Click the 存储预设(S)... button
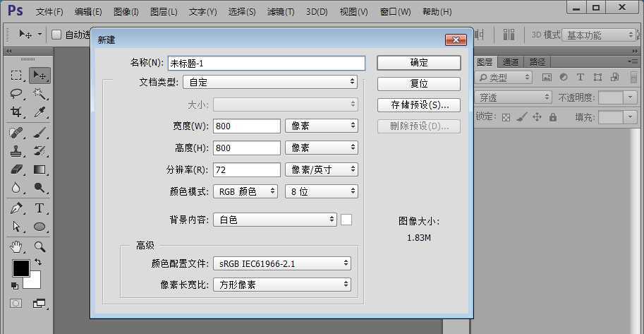The width and height of the screenshot is (644, 334). click(419, 105)
